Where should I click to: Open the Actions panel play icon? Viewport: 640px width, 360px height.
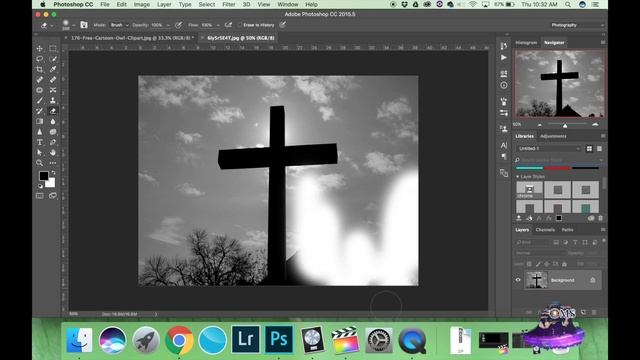click(504, 58)
